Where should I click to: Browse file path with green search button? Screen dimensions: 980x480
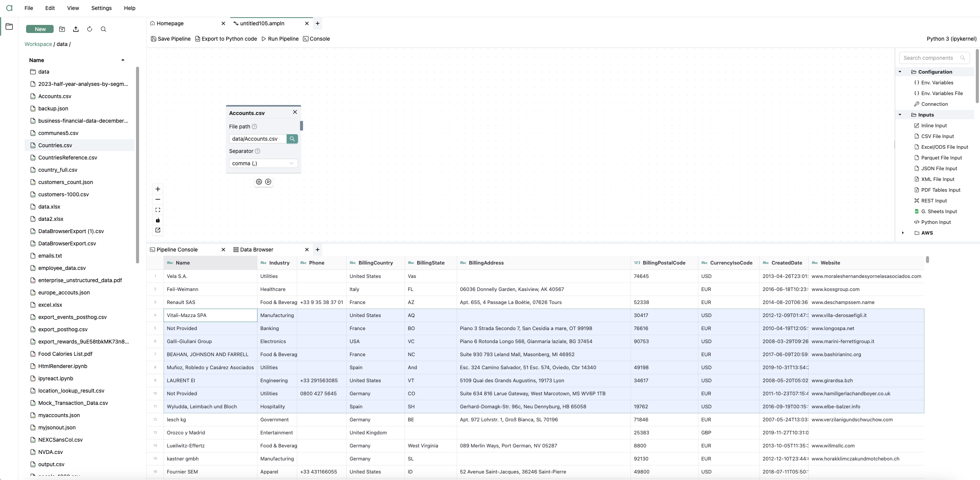292,139
